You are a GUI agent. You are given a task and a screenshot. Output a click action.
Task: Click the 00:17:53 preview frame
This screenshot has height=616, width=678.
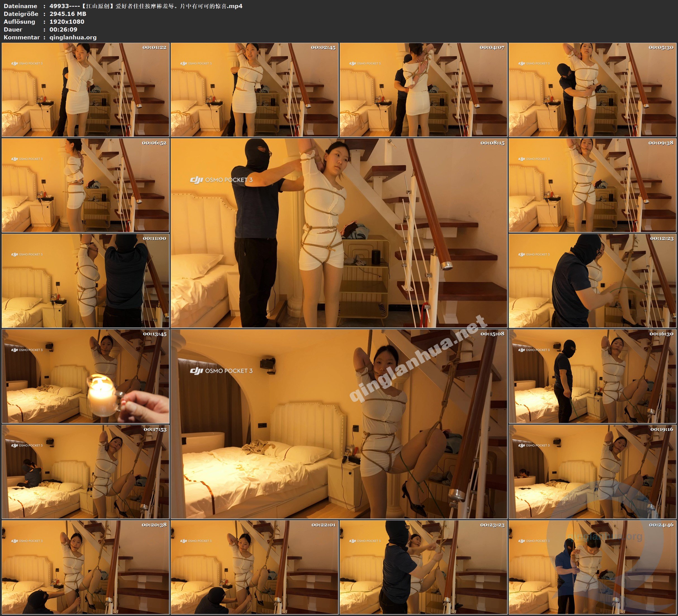click(85, 472)
